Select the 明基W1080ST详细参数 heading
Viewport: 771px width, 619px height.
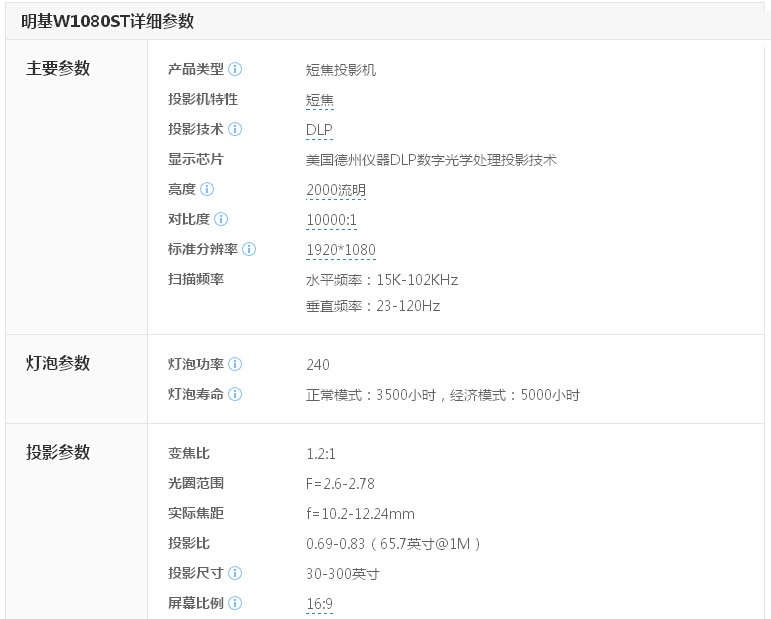(107, 21)
